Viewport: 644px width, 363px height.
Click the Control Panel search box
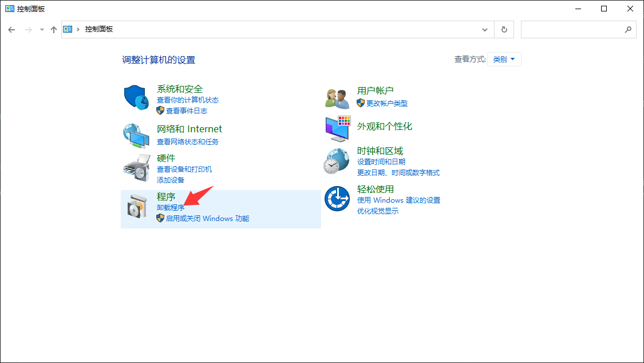(572, 29)
